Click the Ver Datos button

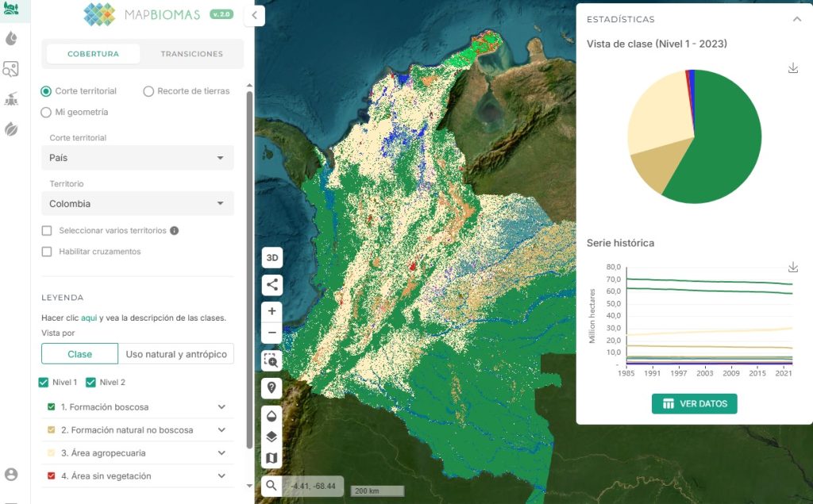coord(695,403)
